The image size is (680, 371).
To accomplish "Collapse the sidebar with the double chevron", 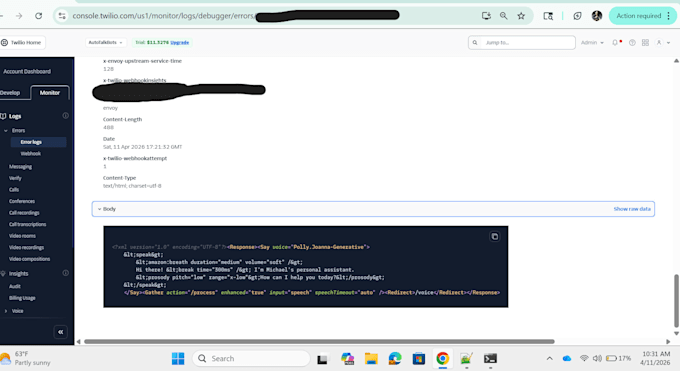I will coord(61,332).
